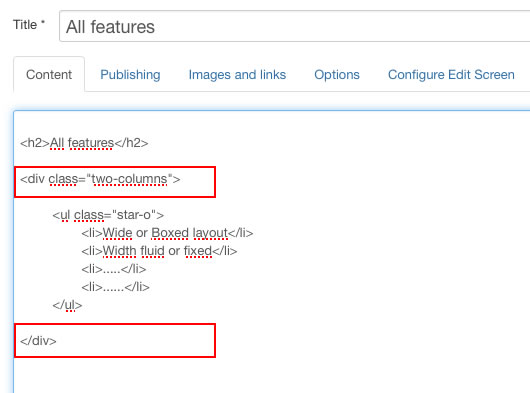Open Configure Edit Screen tab
530x393 pixels.
pyautogui.click(x=451, y=75)
